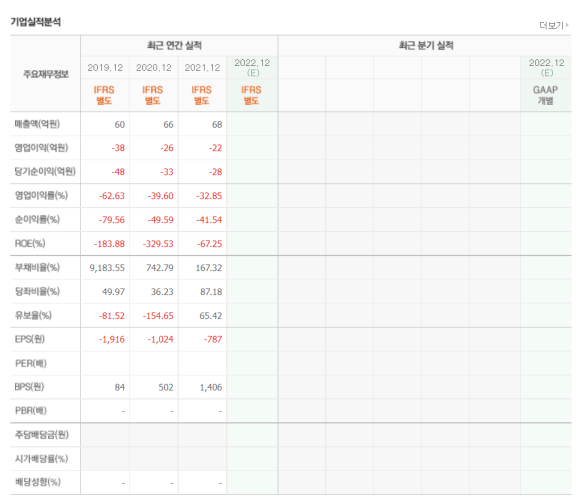Click the PER(배) row label

tap(31, 363)
